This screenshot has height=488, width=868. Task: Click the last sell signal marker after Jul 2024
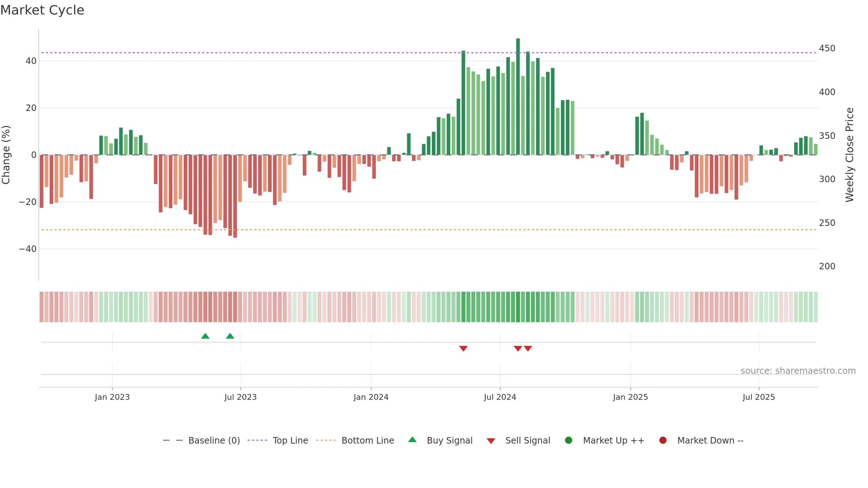[528, 348]
